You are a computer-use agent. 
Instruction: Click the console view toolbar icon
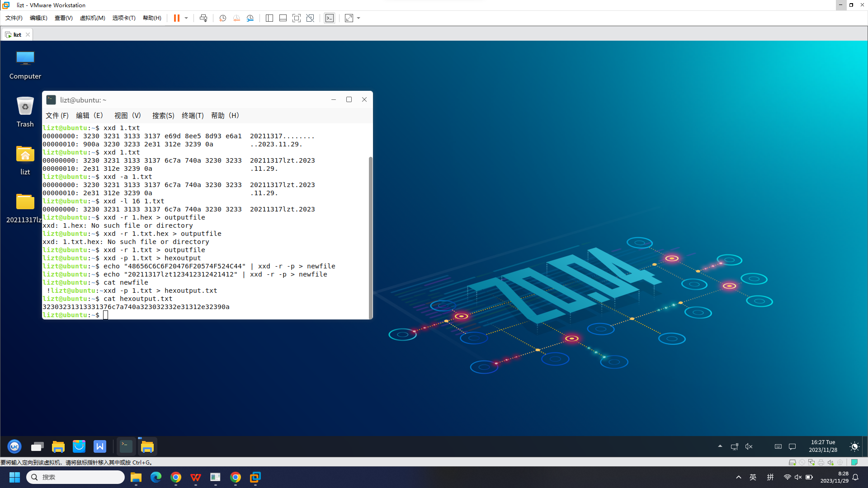coord(330,18)
